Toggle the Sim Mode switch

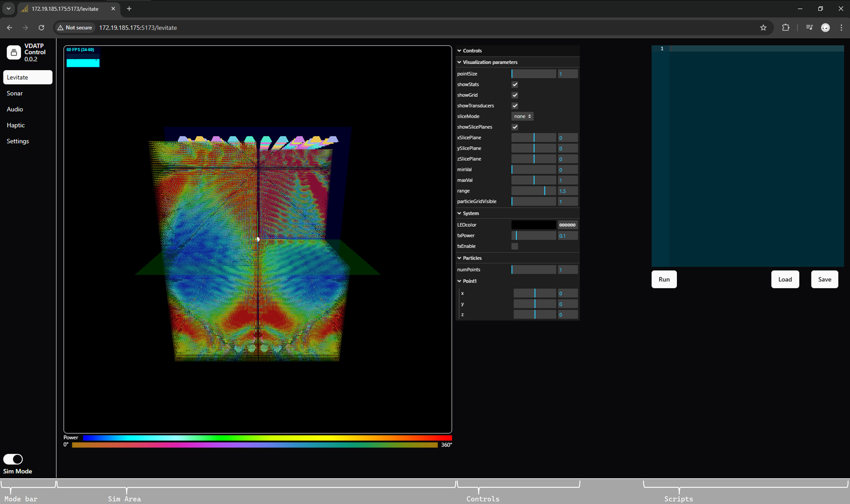tap(13, 459)
